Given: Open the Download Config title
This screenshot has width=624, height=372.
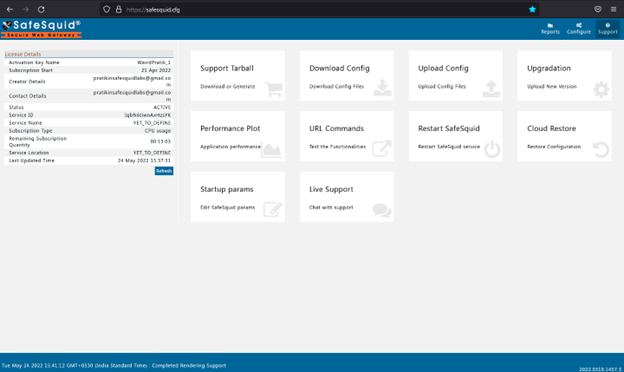Looking at the screenshot, I should tap(339, 68).
